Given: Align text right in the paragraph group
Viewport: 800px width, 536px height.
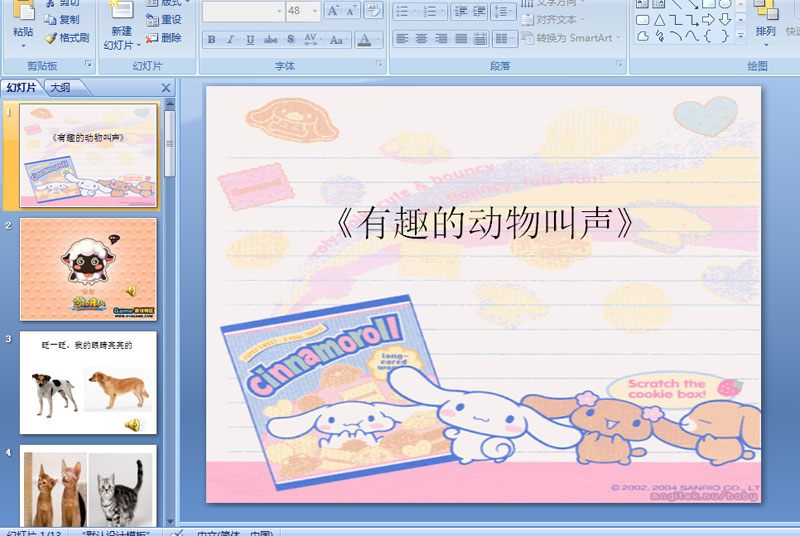Looking at the screenshot, I should click(x=441, y=39).
